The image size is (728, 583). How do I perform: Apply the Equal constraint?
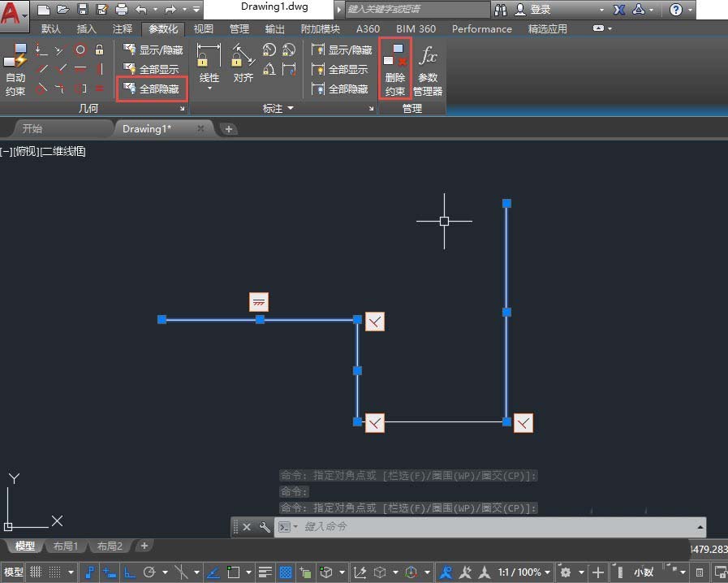(x=99, y=89)
